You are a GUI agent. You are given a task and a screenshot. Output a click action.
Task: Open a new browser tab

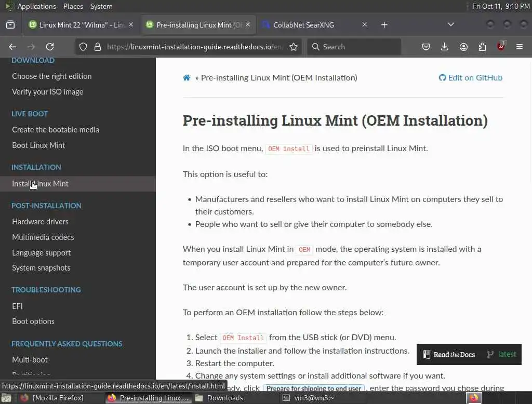tap(384, 25)
